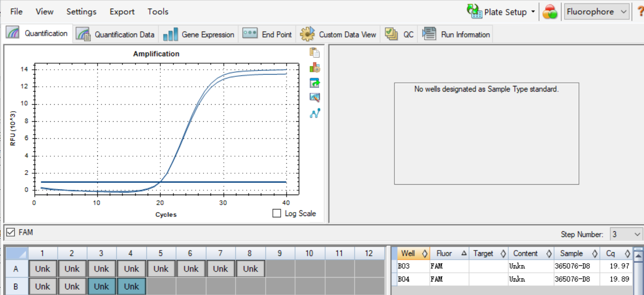Open the View menu
This screenshot has width=644, height=295.
point(44,12)
